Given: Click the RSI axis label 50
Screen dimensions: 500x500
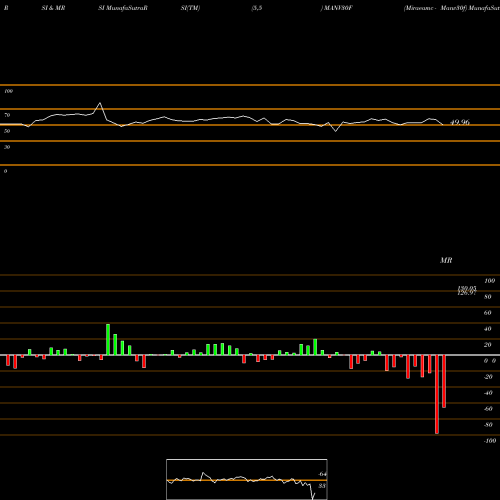Looking at the screenshot, I should click(x=7, y=131).
